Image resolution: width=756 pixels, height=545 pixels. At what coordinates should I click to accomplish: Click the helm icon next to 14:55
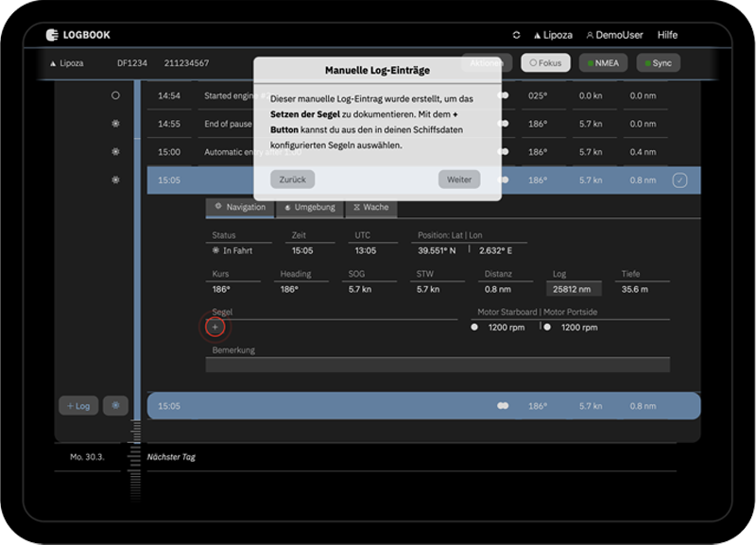[115, 124]
